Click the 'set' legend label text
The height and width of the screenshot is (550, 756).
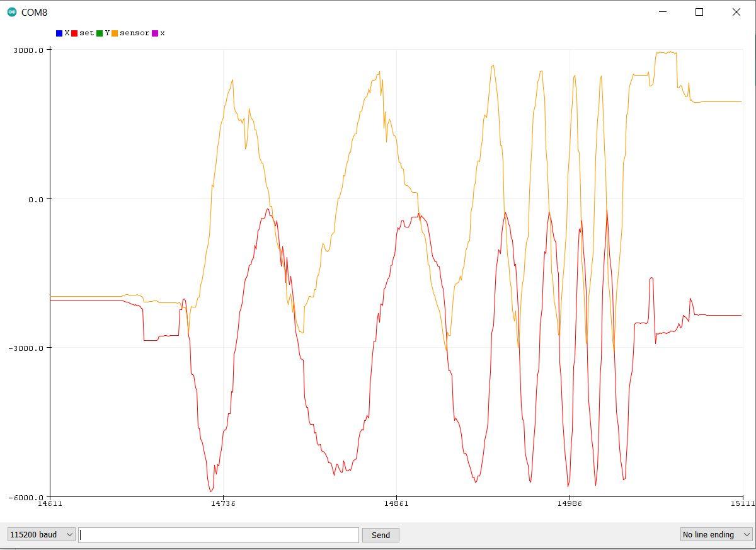point(86,33)
